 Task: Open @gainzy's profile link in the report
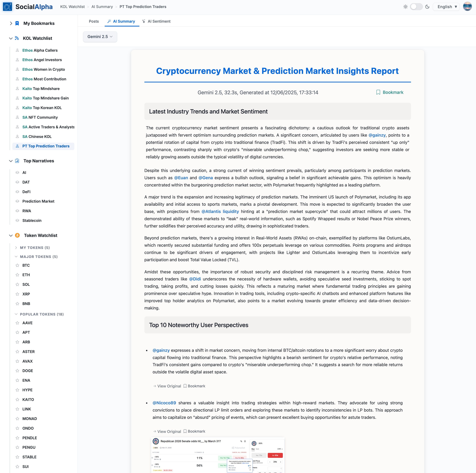click(x=377, y=135)
